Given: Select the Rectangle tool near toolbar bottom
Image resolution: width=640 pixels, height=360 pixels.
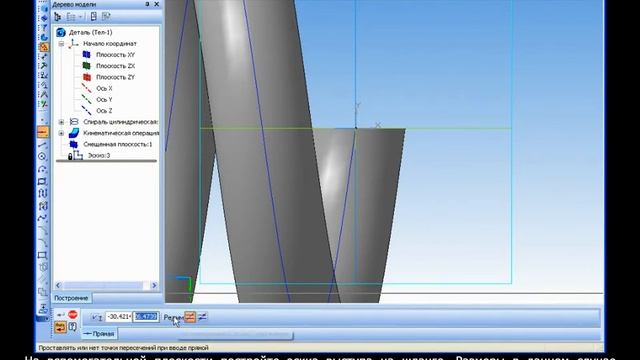Looking at the screenshot, I should tap(42, 256).
